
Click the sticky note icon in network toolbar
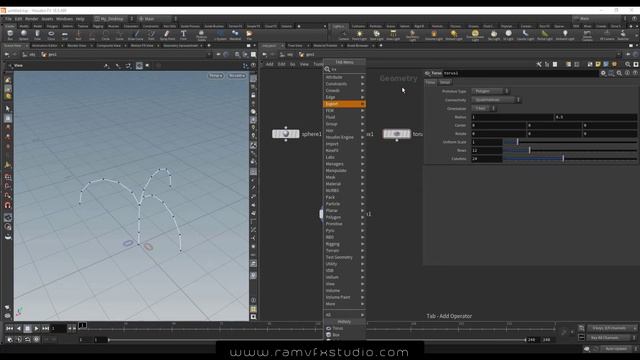coord(598,64)
